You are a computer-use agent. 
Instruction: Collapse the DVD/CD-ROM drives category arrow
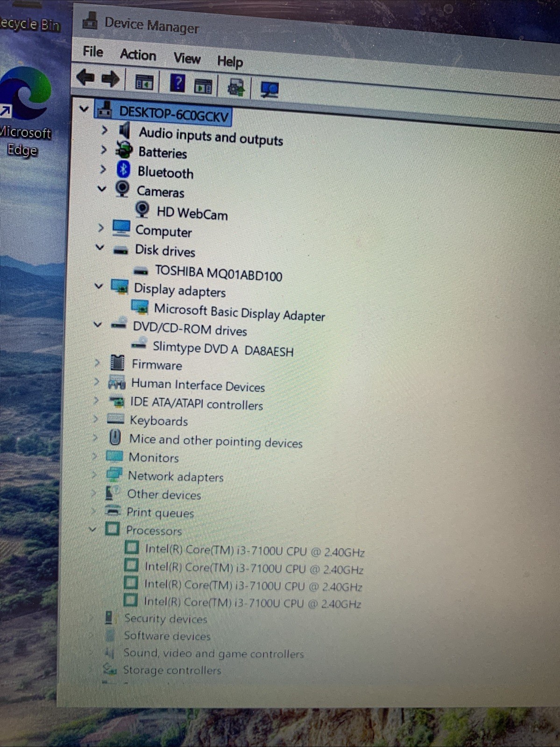pos(97,324)
